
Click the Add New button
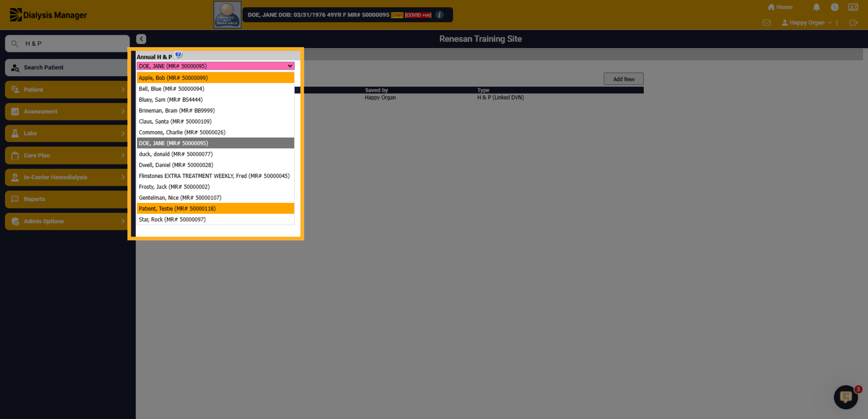(x=624, y=79)
